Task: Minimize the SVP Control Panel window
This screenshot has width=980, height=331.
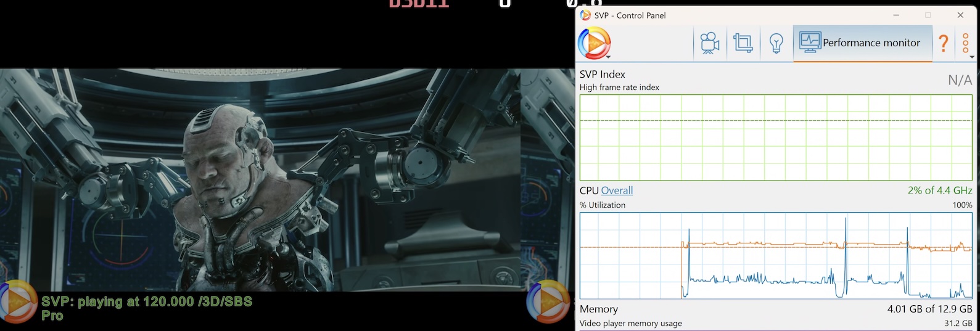Action: click(896, 15)
